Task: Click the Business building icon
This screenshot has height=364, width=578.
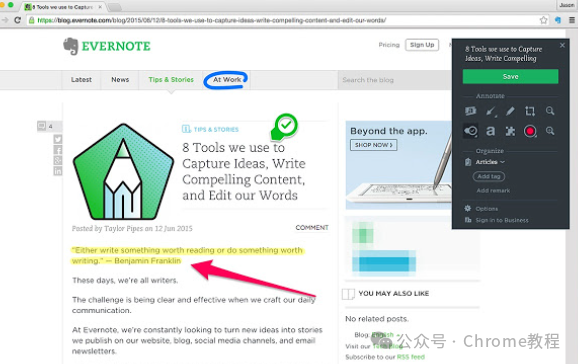Action: pos(468,220)
